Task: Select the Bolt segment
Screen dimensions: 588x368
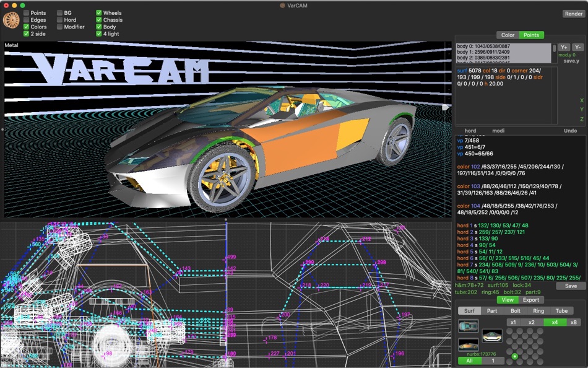Action: tap(515, 311)
